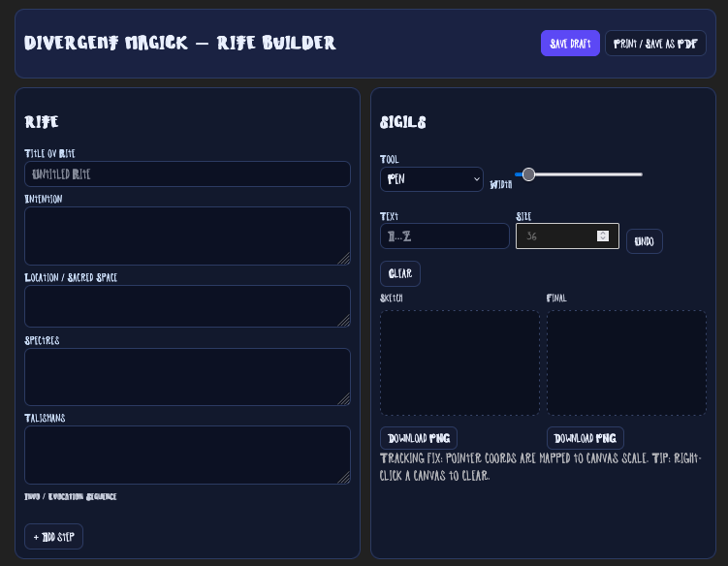Click inside the Final canvas
Viewport: 728px width, 566px height.
click(x=626, y=362)
